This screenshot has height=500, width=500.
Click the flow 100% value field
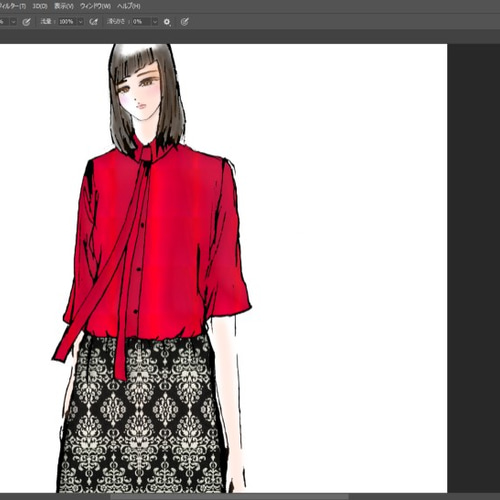[67, 22]
